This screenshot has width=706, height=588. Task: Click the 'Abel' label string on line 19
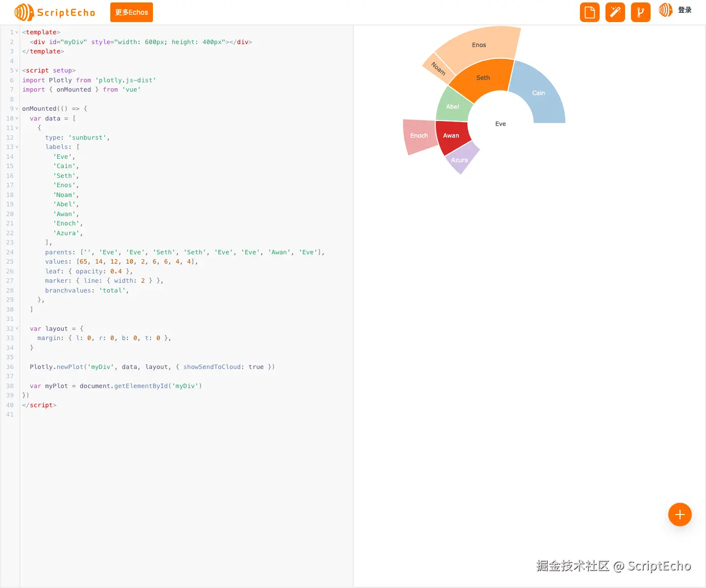tap(64, 204)
